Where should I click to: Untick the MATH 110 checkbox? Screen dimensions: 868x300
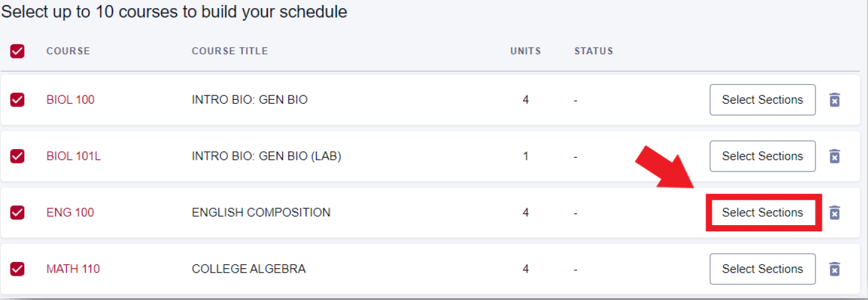point(17,269)
